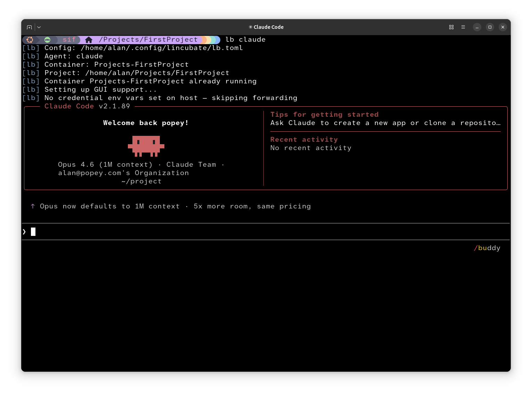Close the Claude Code terminal window
The image size is (532, 395).
[503, 27]
